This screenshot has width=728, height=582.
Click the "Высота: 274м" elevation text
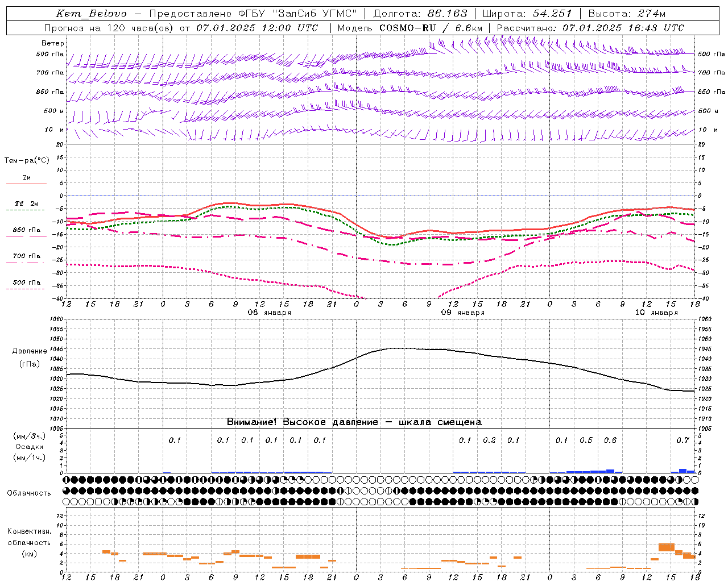(627, 14)
